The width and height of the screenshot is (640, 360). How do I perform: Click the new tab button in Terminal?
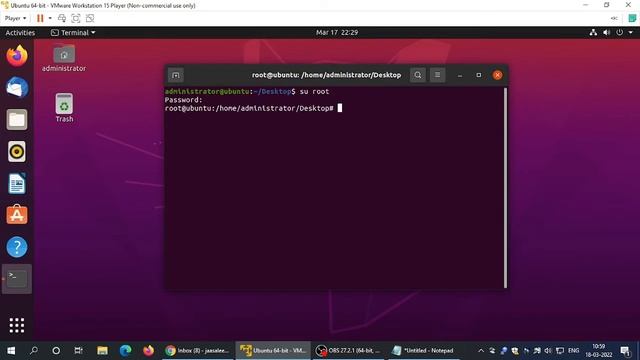click(x=176, y=75)
